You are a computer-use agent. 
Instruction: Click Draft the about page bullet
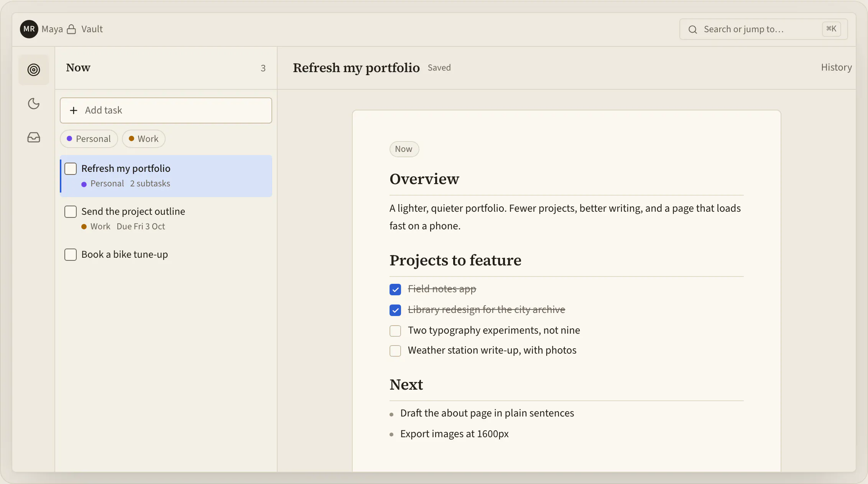coord(487,413)
